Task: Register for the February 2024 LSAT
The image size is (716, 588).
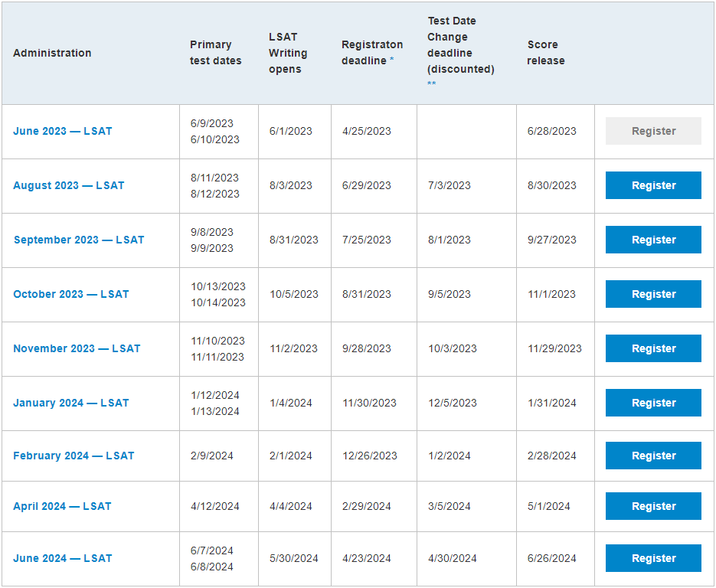Action: pyautogui.click(x=653, y=456)
